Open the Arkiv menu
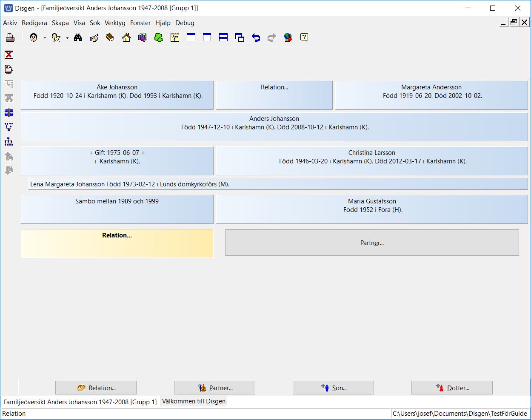531x420 pixels. tap(10, 23)
